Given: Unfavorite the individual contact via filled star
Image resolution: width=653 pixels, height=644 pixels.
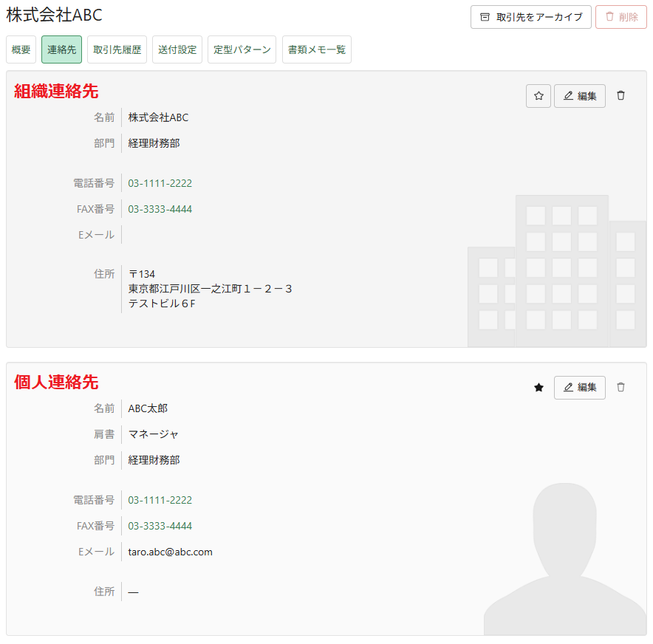Looking at the screenshot, I should coord(539,388).
